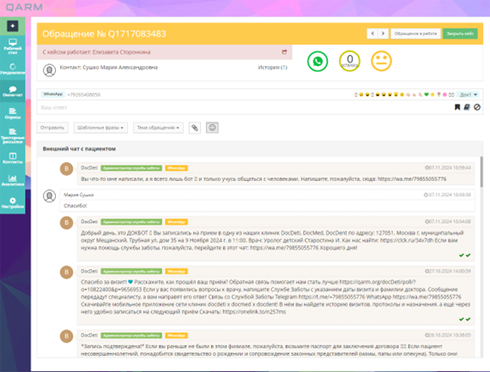Open the wa.me/79855055776 link in the bot-reply message

pos(412,179)
